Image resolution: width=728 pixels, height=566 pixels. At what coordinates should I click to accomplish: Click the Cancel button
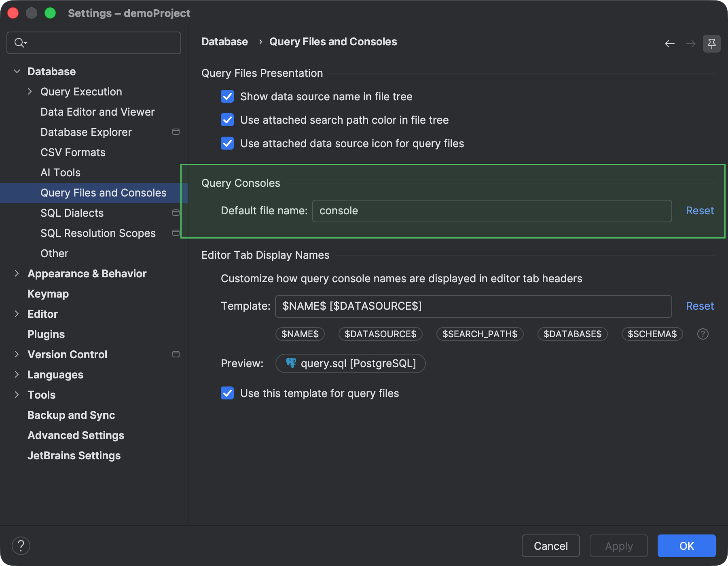click(x=551, y=546)
